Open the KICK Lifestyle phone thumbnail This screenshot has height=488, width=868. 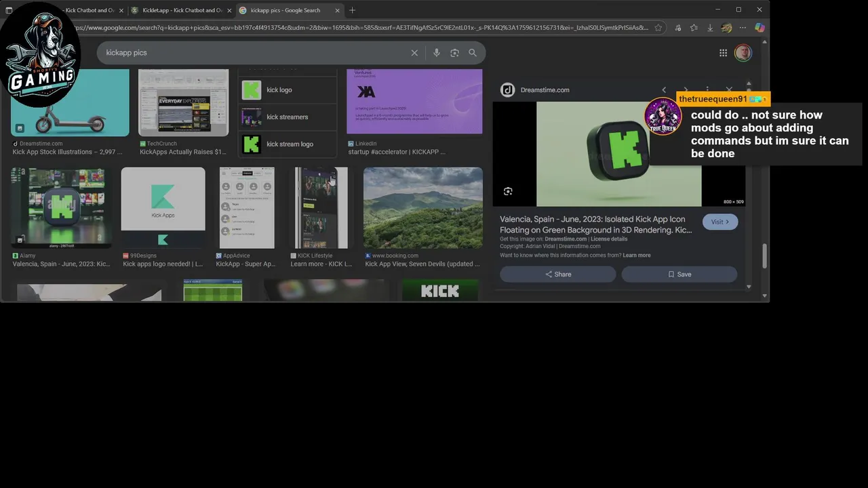click(x=321, y=207)
